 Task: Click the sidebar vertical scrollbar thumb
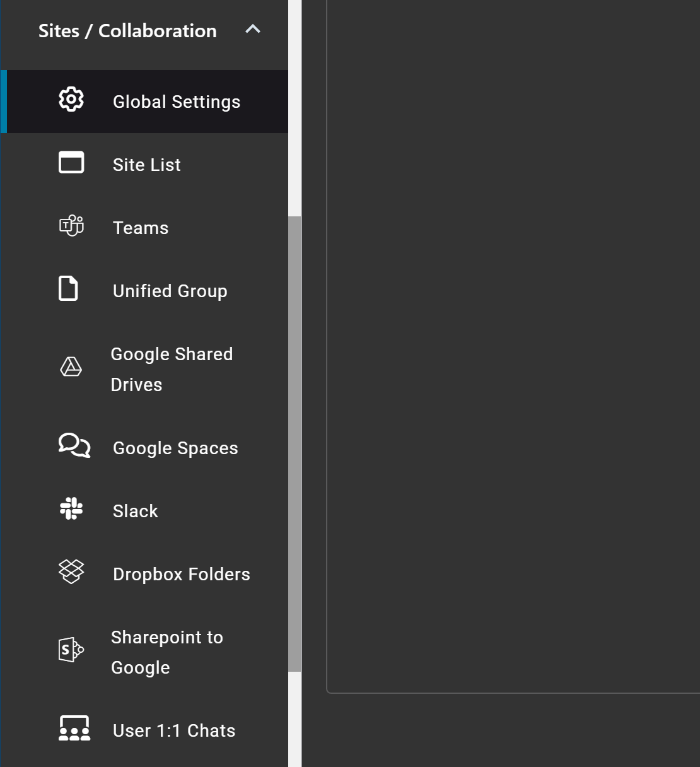click(295, 444)
